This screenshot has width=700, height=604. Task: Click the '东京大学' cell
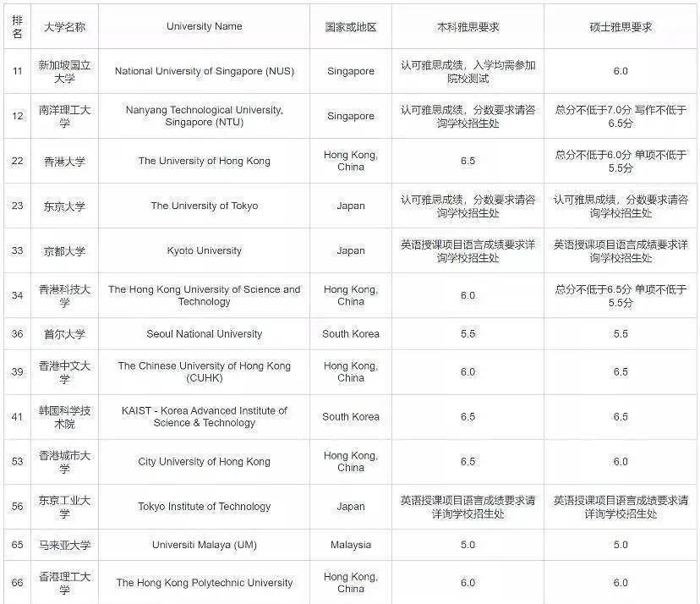(x=64, y=206)
